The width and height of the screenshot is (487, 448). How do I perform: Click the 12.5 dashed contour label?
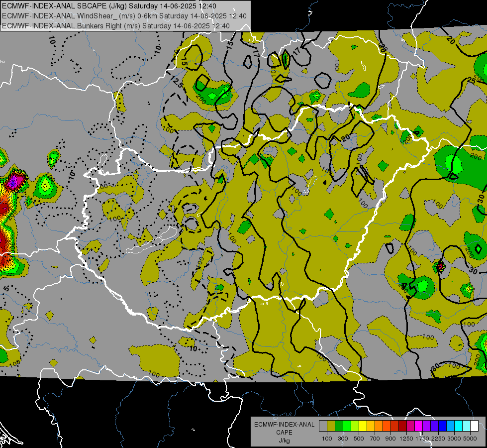pos(177,82)
